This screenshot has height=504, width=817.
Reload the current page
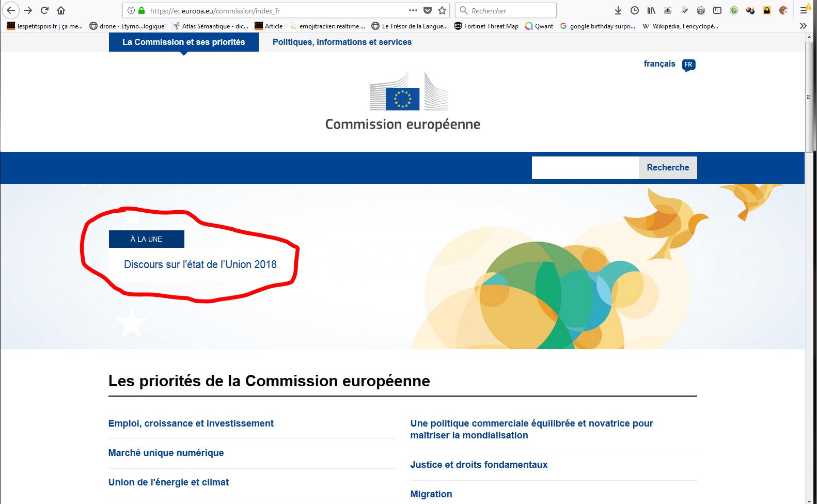(x=45, y=10)
